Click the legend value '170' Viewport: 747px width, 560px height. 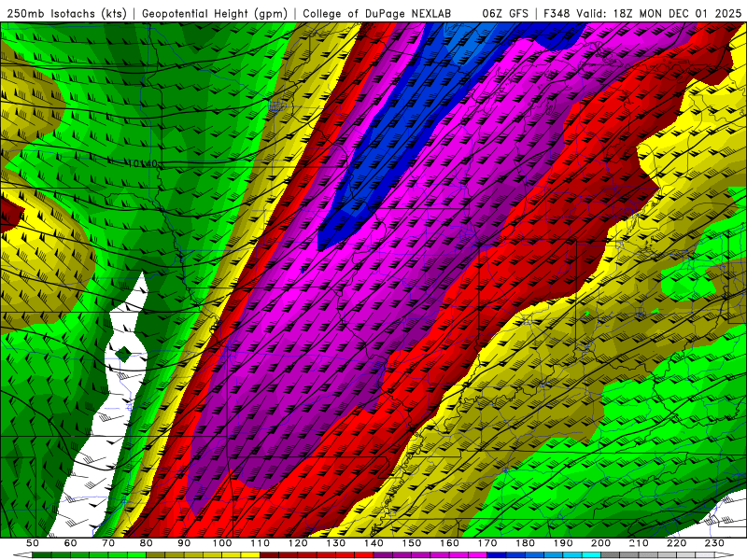click(486, 543)
